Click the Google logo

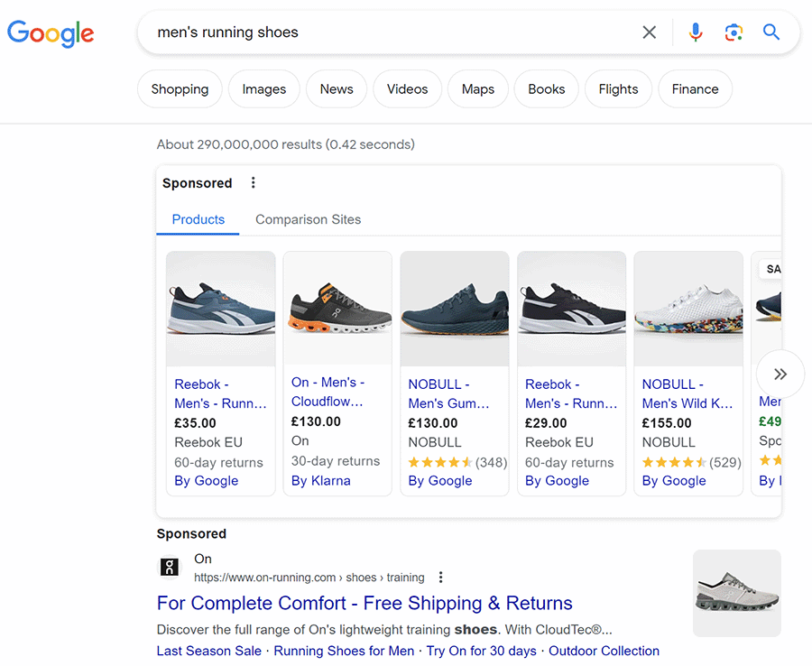pyautogui.click(x=51, y=33)
